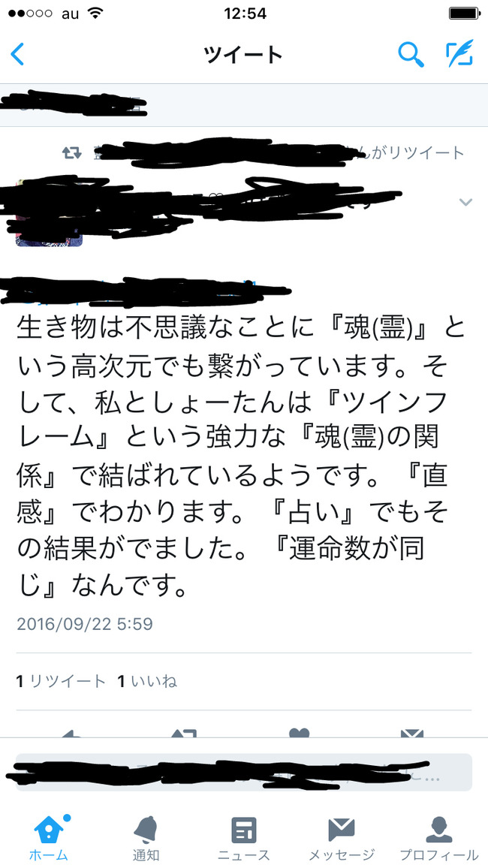This screenshot has width=488, height=868.
Task: View the 1 いいね list
Action: 147,682
